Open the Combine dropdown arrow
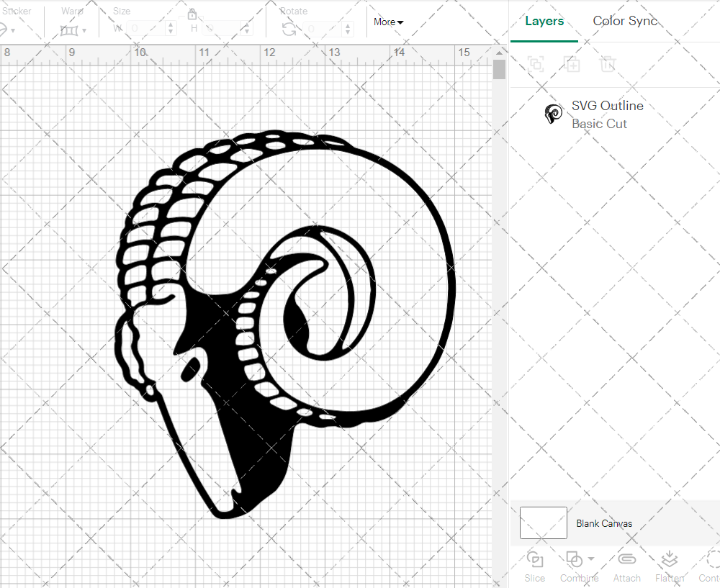Image resolution: width=720 pixels, height=588 pixels. [x=591, y=559]
